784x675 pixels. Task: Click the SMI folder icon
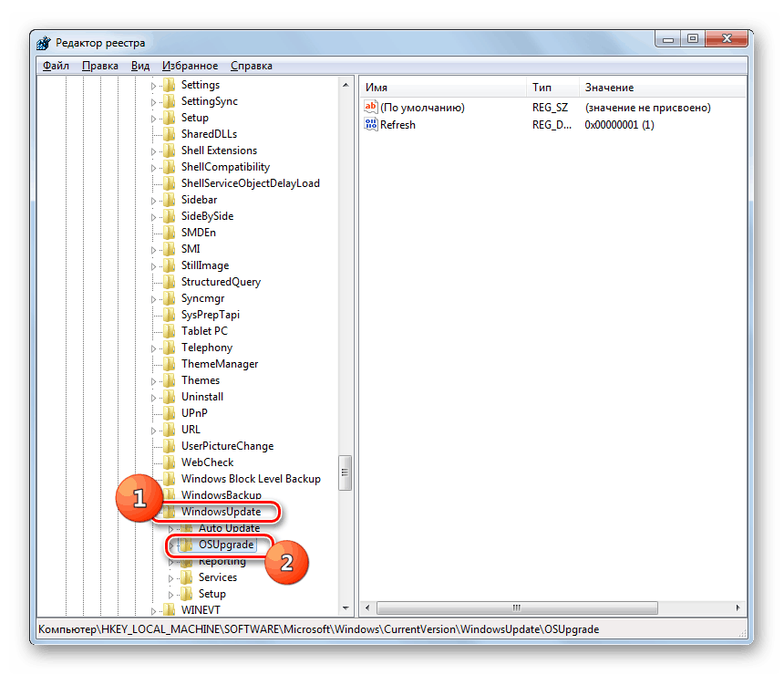coord(170,249)
